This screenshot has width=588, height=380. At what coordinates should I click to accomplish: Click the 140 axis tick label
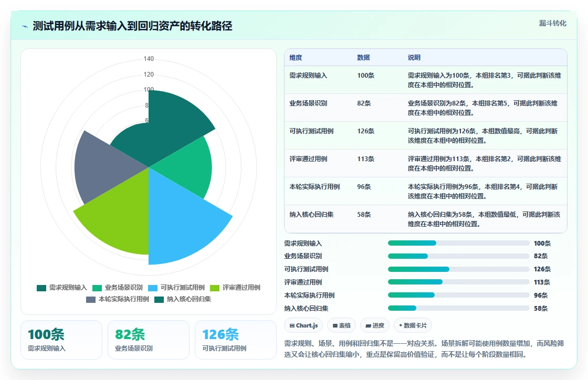(149, 58)
